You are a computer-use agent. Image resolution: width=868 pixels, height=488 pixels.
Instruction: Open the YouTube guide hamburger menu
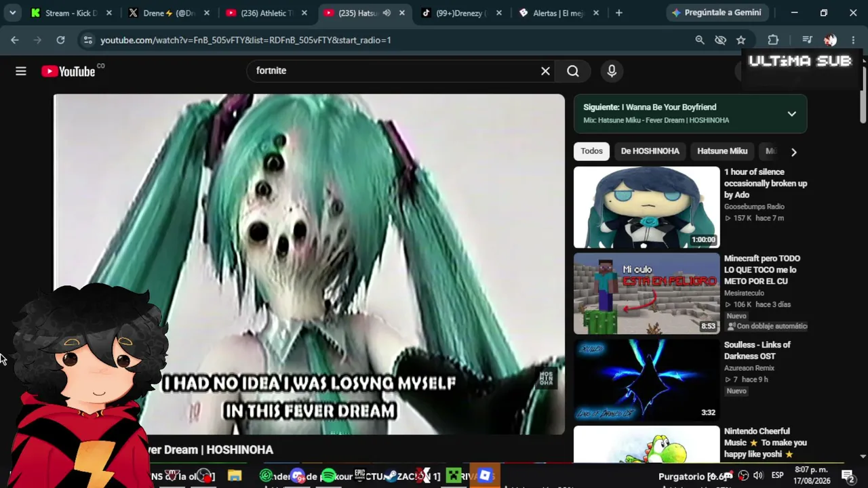pos(21,71)
